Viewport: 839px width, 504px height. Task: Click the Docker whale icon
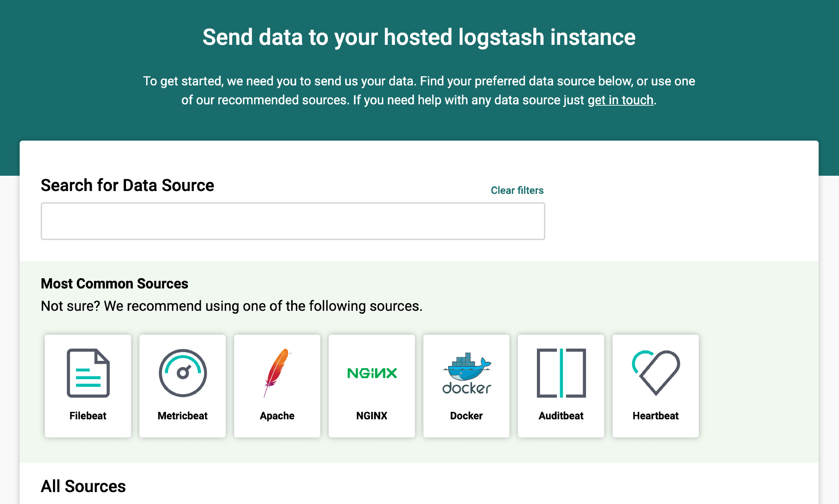(466, 374)
